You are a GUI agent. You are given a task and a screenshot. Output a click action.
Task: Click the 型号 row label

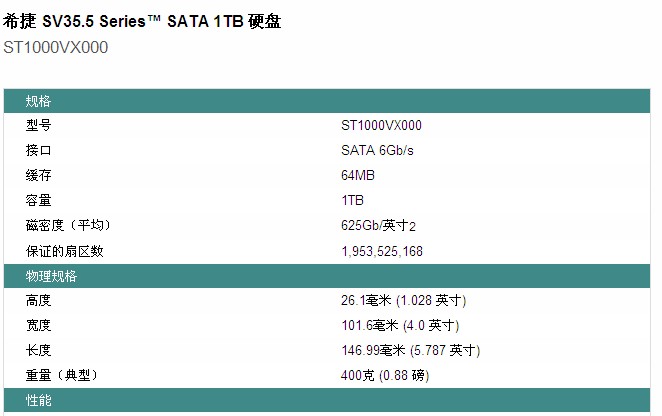pyautogui.click(x=38, y=126)
